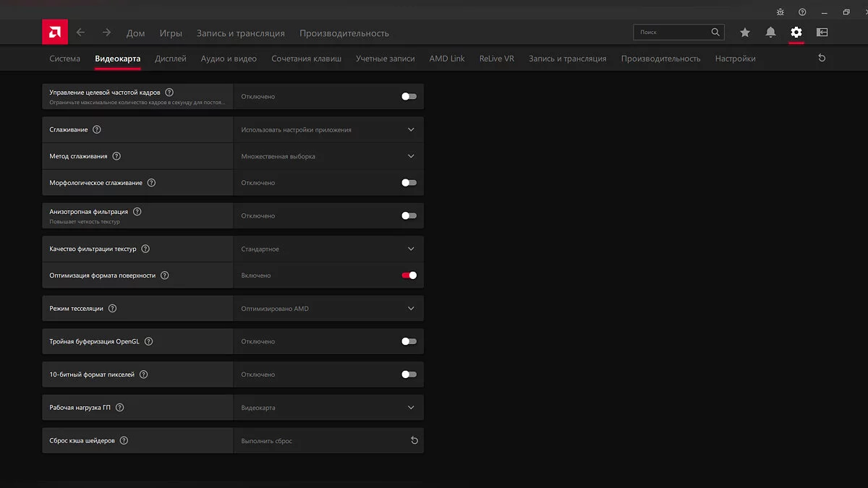Click the bug report icon in title bar
This screenshot has height=488, width=868.
click(780, 12)
